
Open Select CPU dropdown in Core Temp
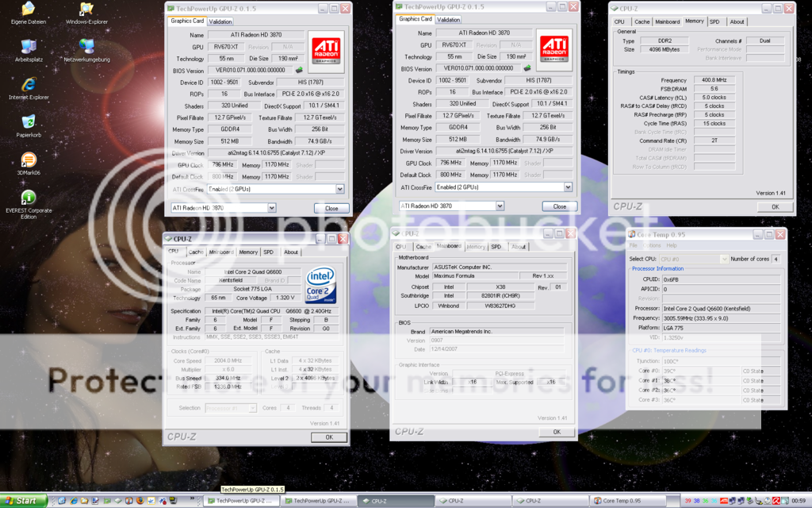click(x=724, y=259)
